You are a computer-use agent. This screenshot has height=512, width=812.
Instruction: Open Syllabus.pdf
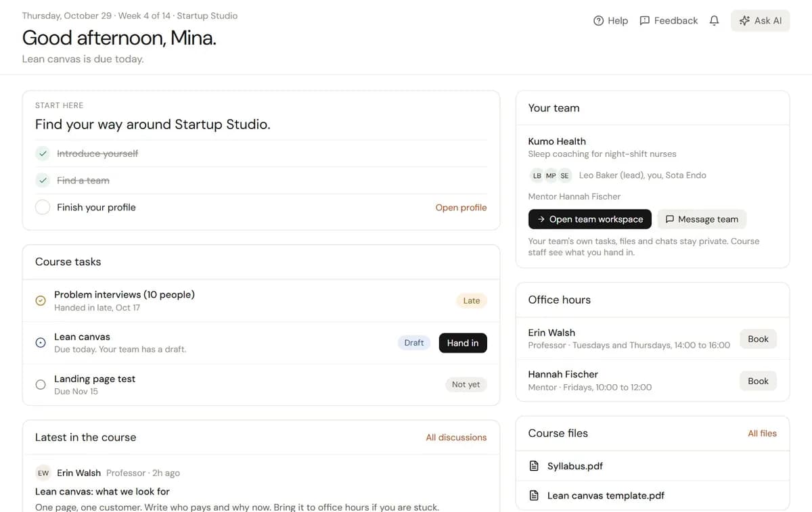[x=575, y=466]
